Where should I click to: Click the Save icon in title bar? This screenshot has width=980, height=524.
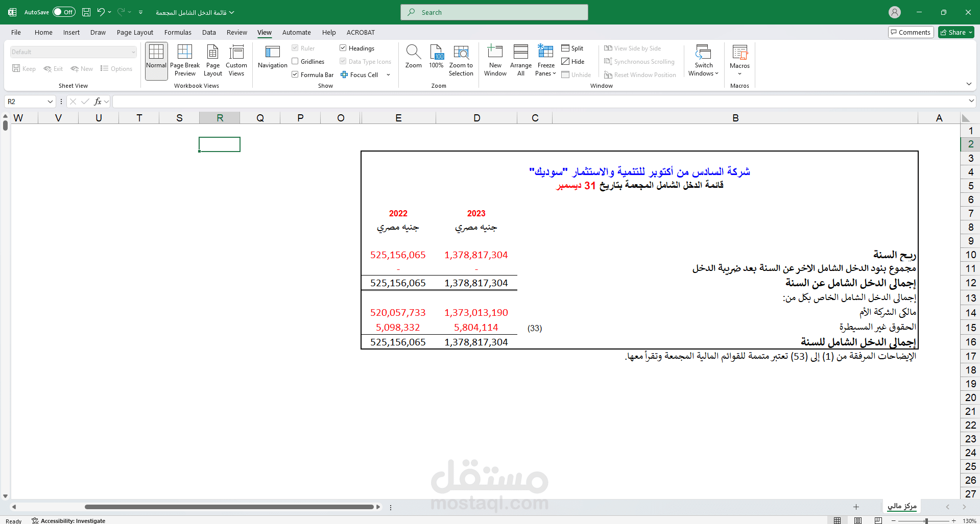[86, 12]
